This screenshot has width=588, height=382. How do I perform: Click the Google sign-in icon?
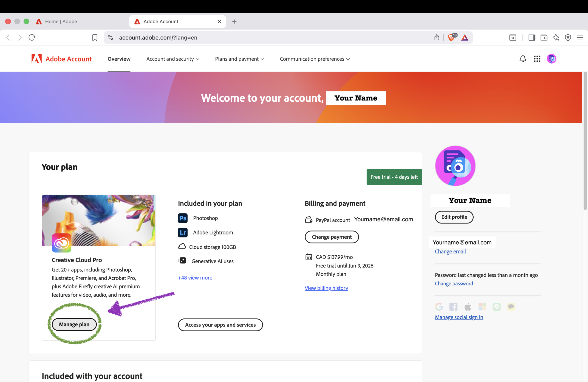pyautogui.click(x=439, y=307)
